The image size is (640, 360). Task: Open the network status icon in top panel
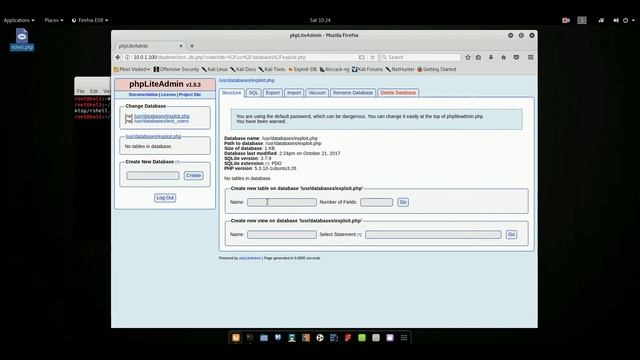(601, 20)
